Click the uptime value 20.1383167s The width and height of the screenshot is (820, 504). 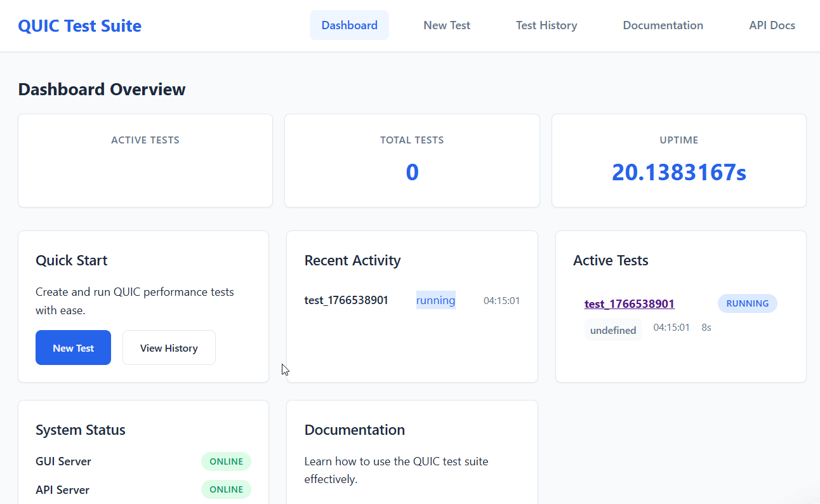[678, 171]
